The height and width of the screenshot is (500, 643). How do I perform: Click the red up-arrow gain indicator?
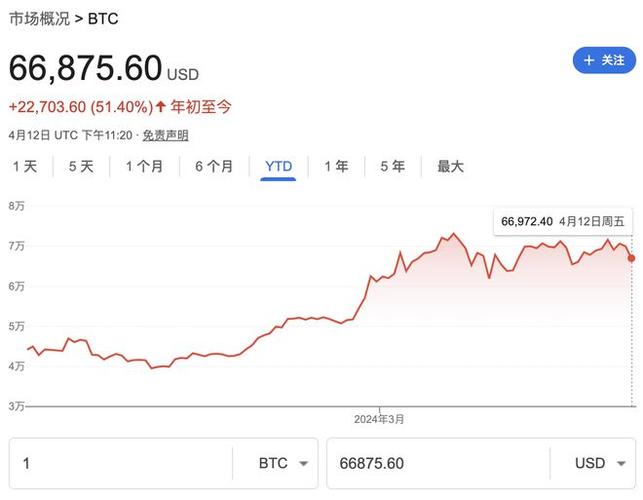coord(163,107)
